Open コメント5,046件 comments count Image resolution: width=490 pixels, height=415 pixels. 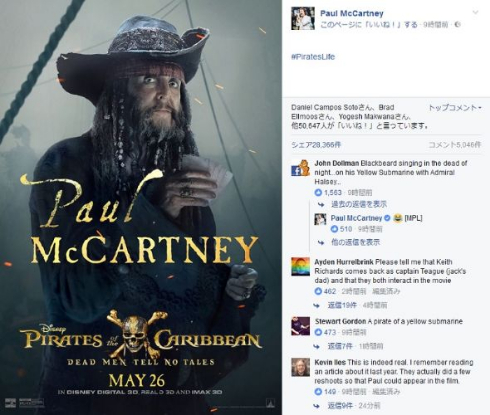(x=455, y=145)
